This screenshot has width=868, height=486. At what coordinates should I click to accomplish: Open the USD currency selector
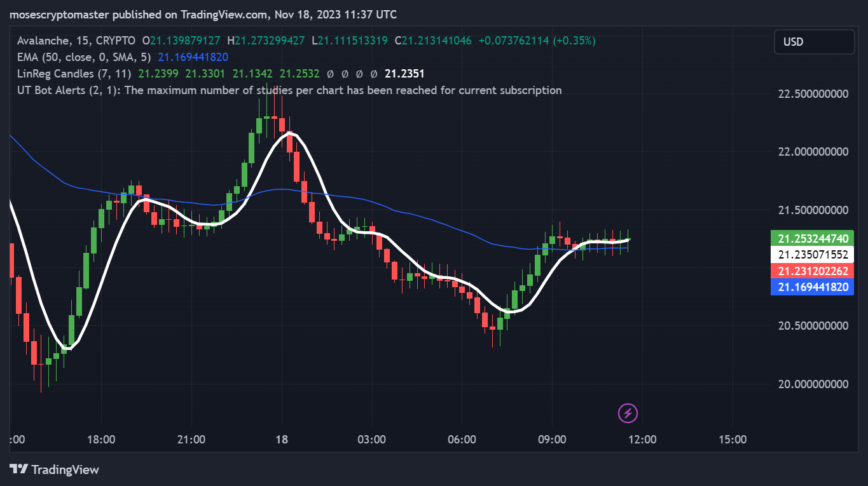click(814, 42)
